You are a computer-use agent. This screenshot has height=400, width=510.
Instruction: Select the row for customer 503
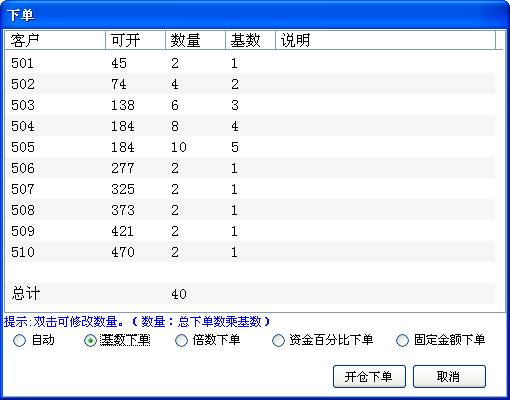coord(250,105)
